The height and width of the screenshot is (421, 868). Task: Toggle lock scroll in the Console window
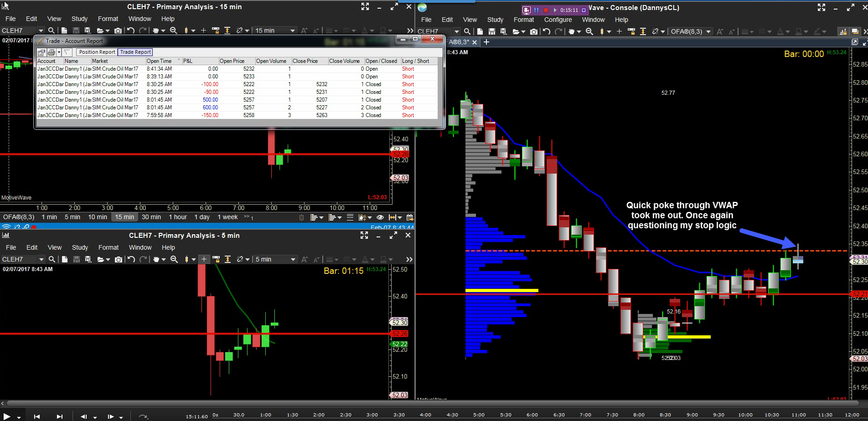631,31
